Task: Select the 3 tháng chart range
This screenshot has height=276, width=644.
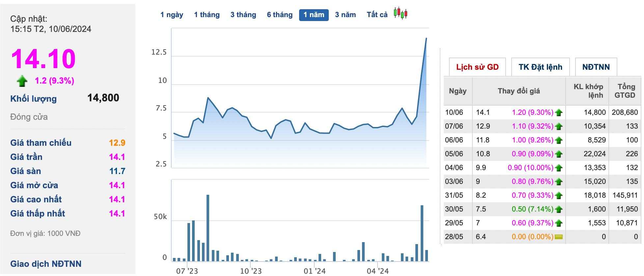Action: (243, 15)
